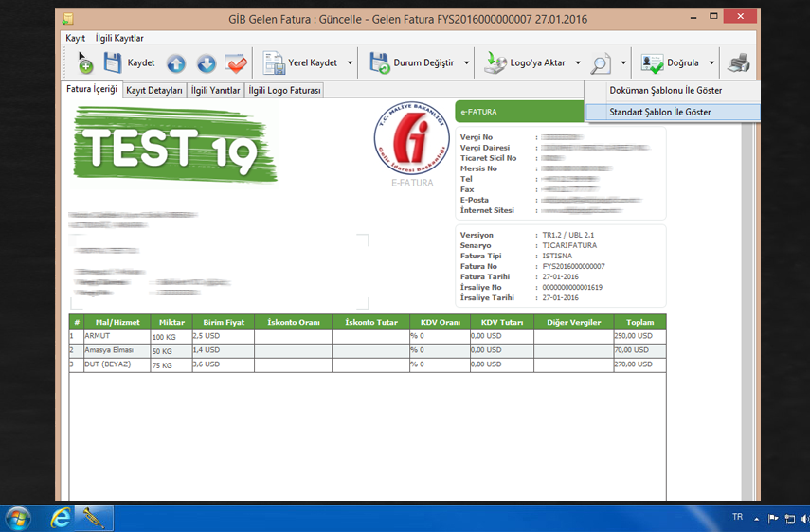The height and width of the screenshot is (532, 810).
Task: Switch to Fatura İçeriği tab
Action: [x=92, y=89]
